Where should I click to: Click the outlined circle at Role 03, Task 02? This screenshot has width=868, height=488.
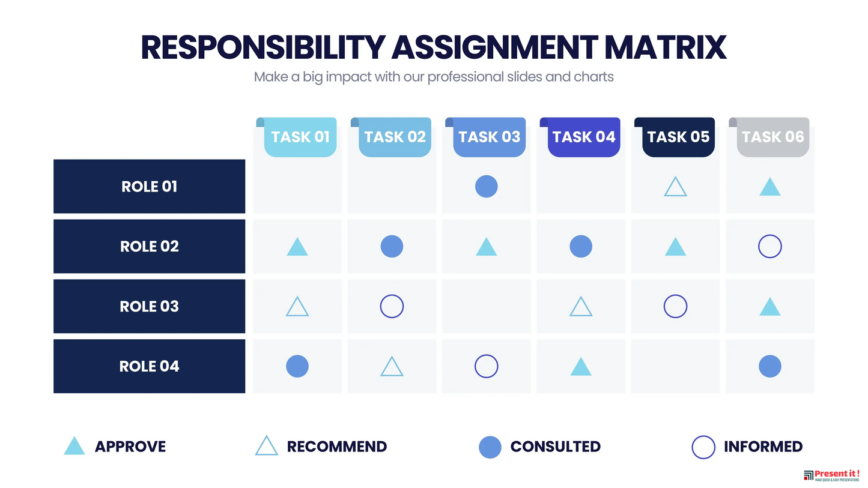pyautogui.click(x=392, y=306)
